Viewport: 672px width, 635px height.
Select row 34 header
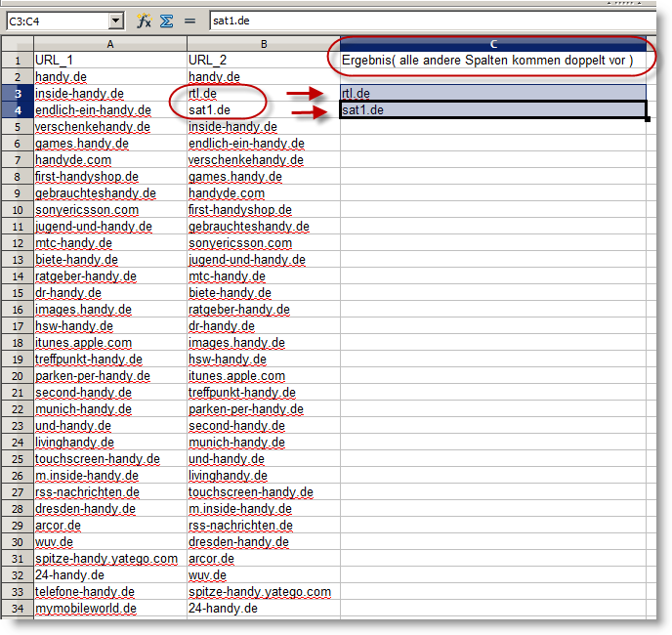(18, 609)
